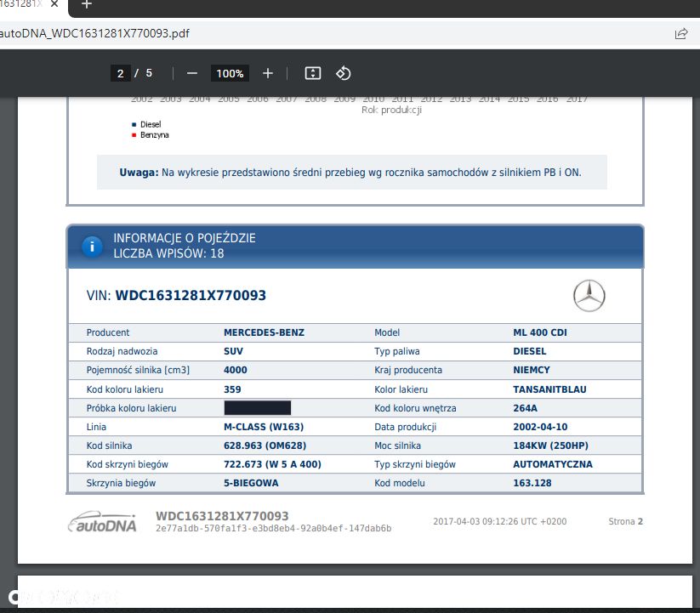Click the Uwaga note about average mileage
Screen dimensions: 700x613
tap(350, 173)
